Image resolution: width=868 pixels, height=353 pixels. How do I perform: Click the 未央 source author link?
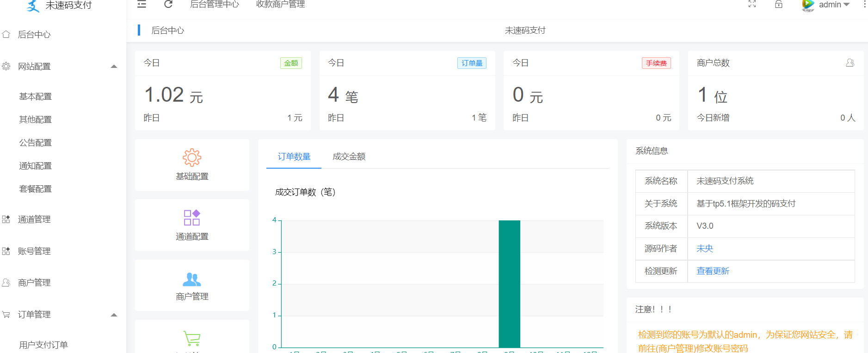pos(705,249)
